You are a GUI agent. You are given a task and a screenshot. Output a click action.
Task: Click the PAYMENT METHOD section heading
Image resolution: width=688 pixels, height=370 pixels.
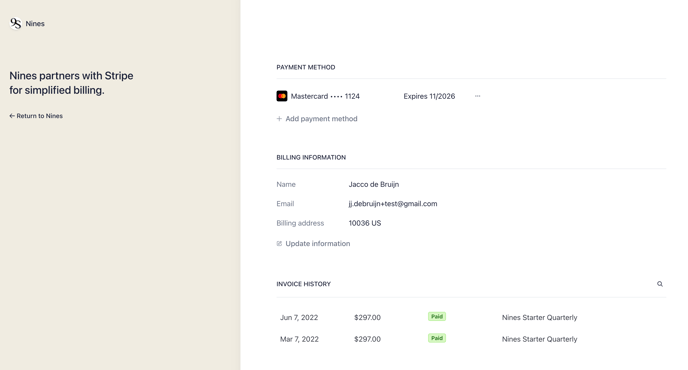click(306, 67)
